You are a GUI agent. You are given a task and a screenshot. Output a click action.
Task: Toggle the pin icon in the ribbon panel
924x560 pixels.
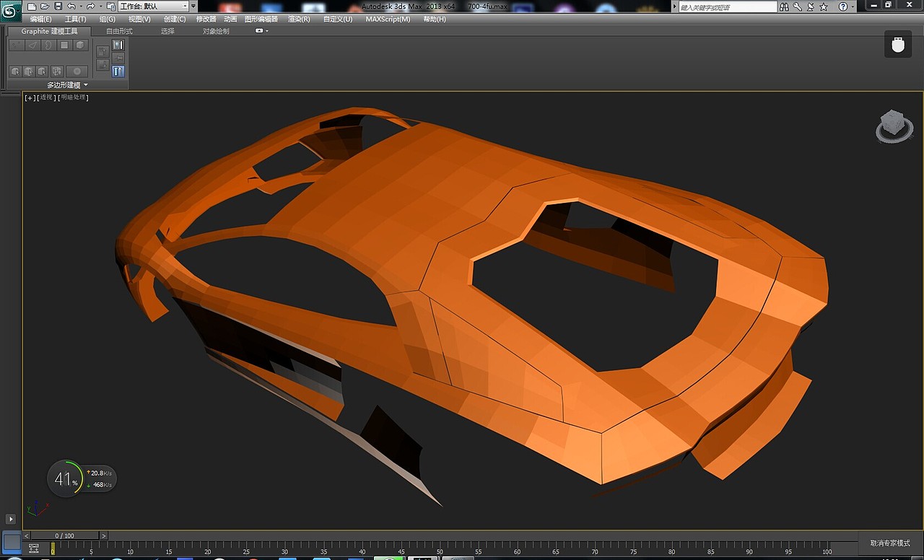pyautogui.click(x=118, y=58)
